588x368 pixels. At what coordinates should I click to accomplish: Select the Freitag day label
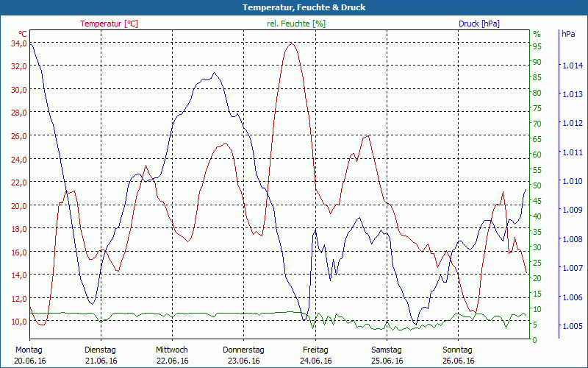[x=315, y=350]
